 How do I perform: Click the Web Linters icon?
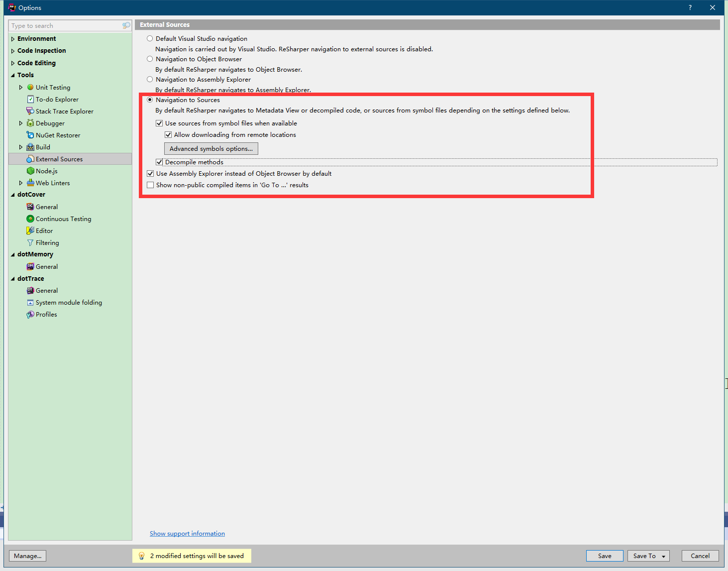[x=30, y=183]
